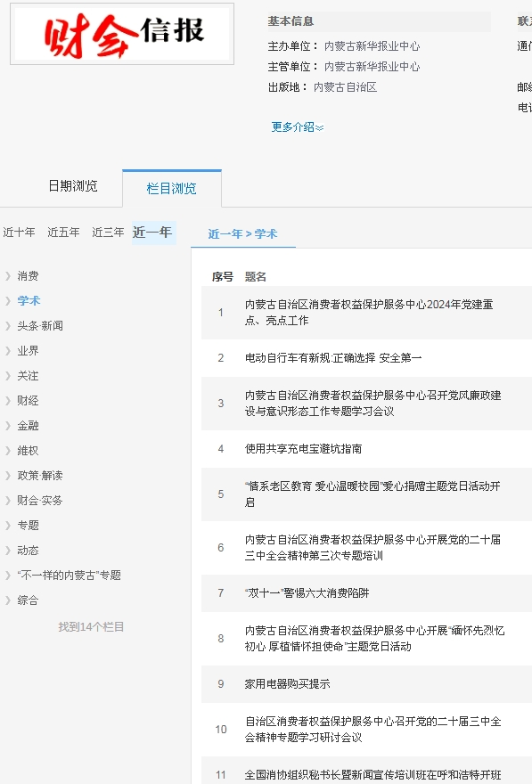The image size is (532, 784).
Task: Open article 电动自行车有新规:正确选择 安全第一
Action: click(x=333, y=358)
